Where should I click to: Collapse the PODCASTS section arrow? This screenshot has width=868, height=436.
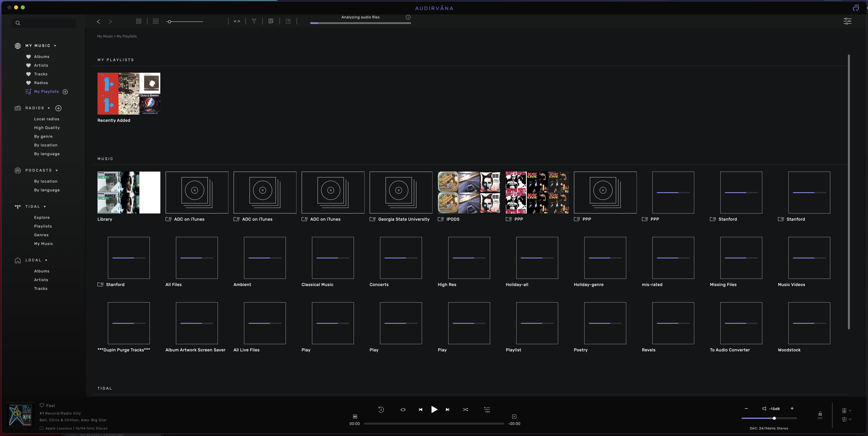(x=57, y=170)
